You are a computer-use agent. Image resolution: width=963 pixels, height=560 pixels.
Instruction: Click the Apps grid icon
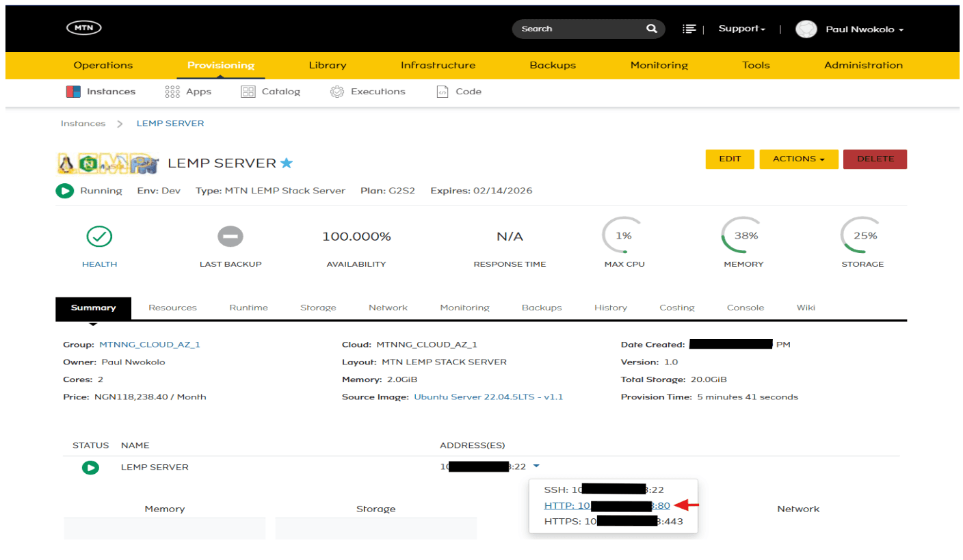pyautogui.click(x=172, y=92)
